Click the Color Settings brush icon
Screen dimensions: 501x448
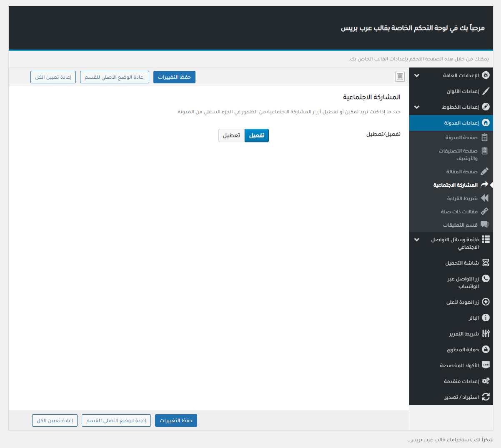pos(486,91)
